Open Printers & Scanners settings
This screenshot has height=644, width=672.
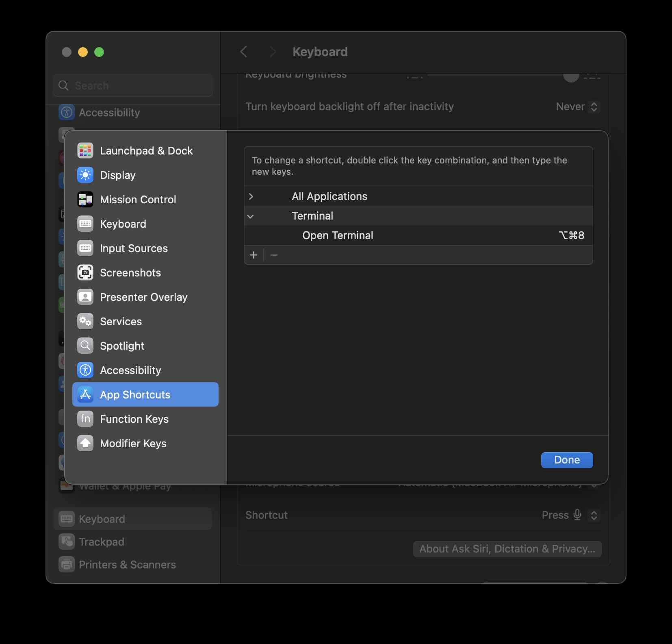pyautogui.click(x=127, y=564)
